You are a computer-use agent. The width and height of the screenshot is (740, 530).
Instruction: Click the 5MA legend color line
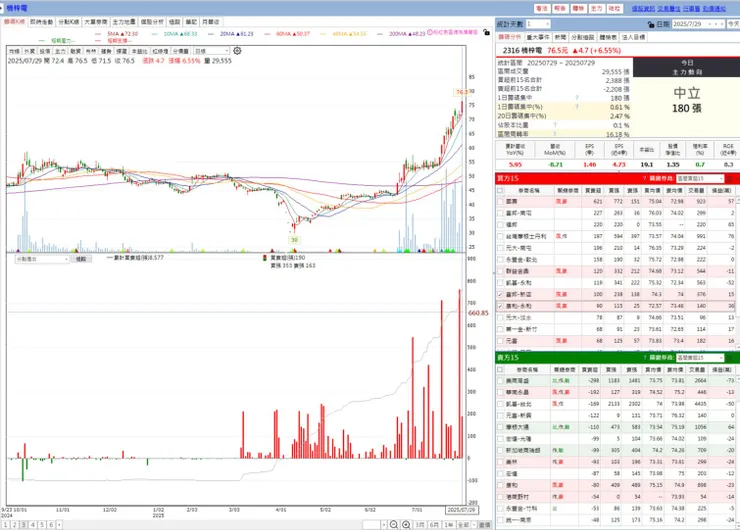pyautogui.click(x=98, y=34)
